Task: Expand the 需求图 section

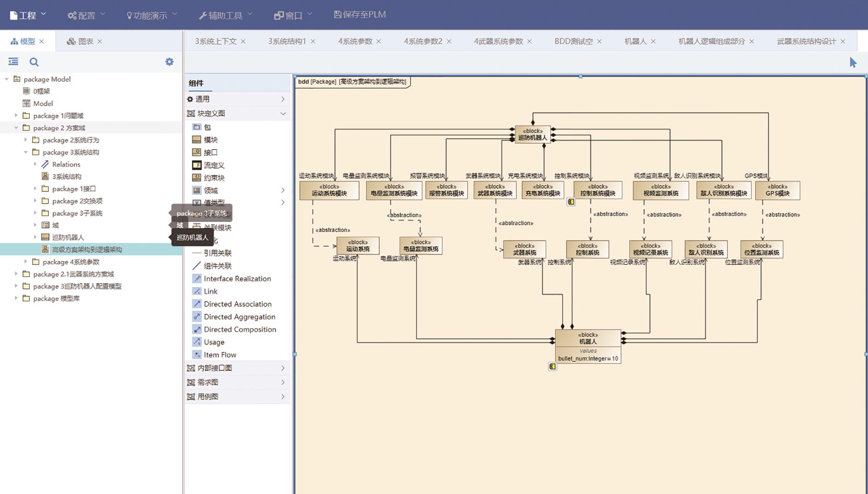Action: (283, 382)
